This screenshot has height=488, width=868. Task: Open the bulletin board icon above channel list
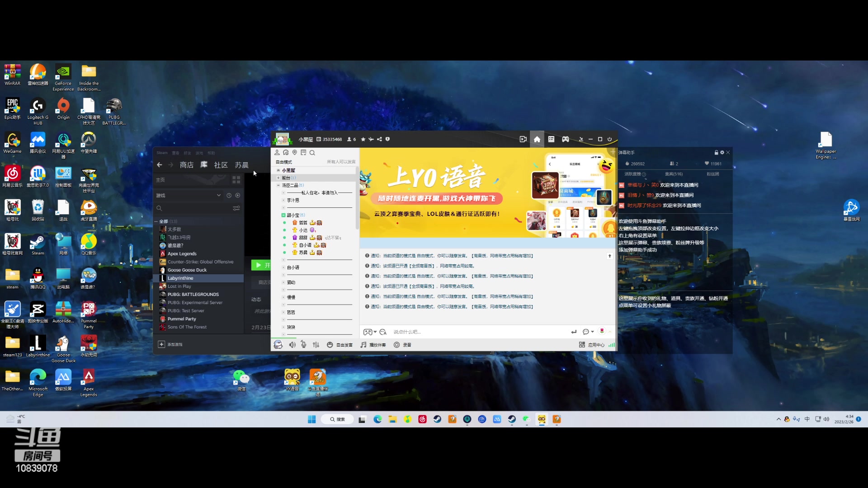(x=303, y=153)
